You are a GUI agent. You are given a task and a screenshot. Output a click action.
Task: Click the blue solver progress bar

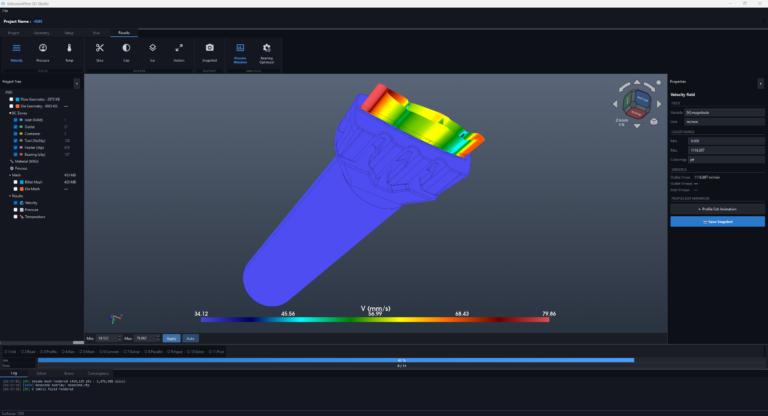pos(336,360)
